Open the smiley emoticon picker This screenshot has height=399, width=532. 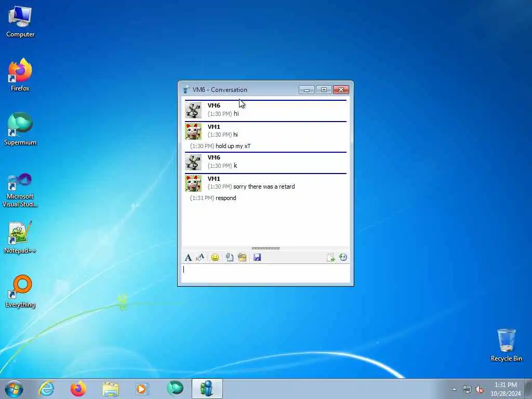215,258
